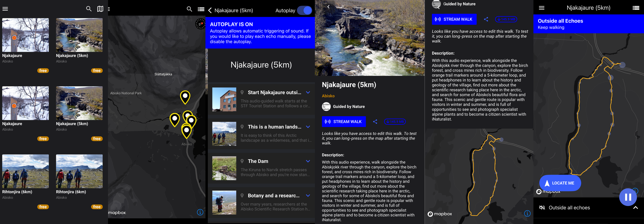The image size is (644, 224).
Task: Tap location pin beside The Dam
Action: coord(242,161)
